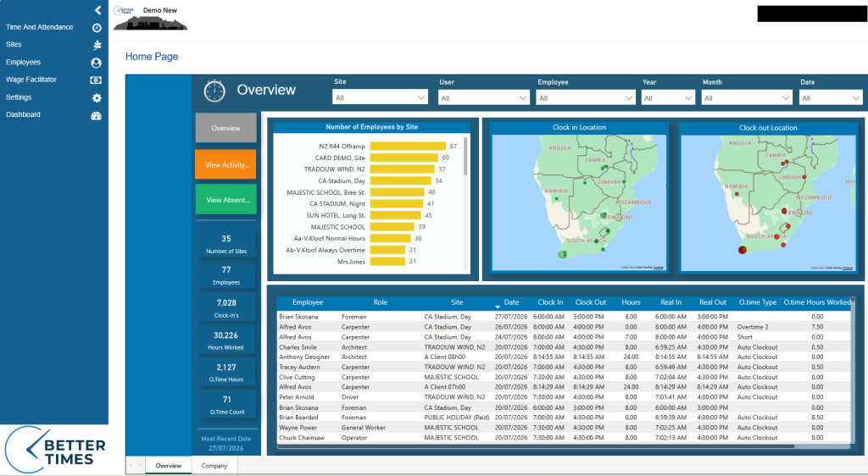
Task: Expand the Month filter dropdown
Action: 746,98
